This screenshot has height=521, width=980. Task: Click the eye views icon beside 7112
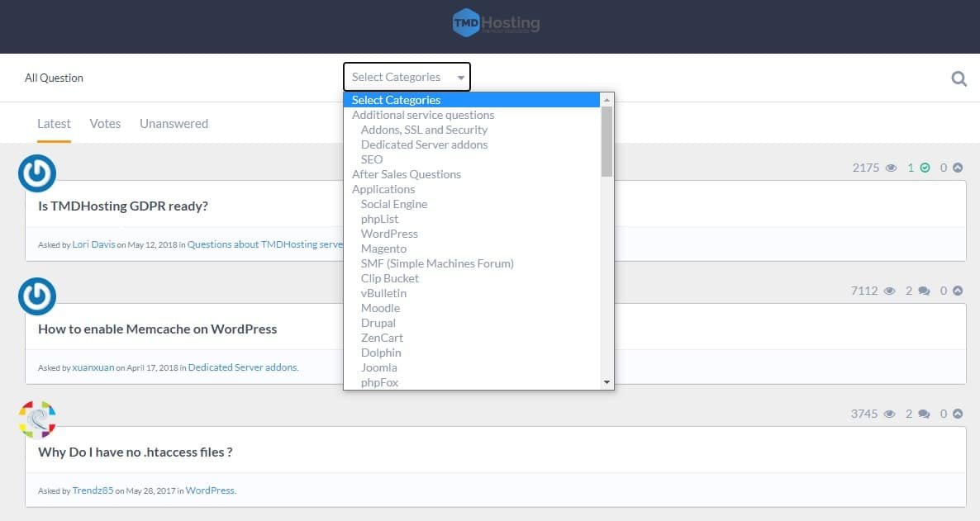[890, 291]
